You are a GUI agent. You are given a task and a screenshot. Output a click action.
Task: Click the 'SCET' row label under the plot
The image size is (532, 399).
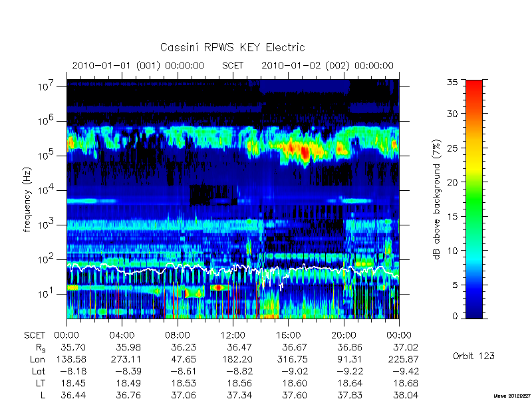coord(35,336)
